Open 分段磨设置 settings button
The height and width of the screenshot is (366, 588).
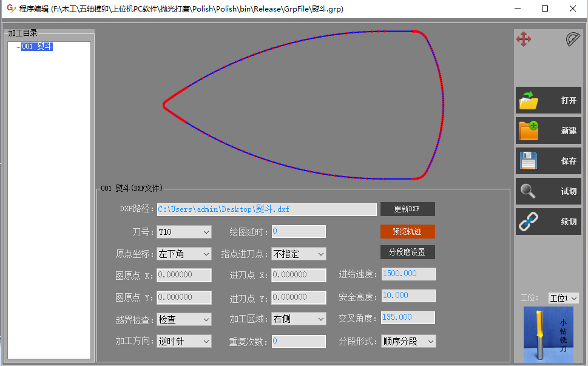[x=407, y=252]
